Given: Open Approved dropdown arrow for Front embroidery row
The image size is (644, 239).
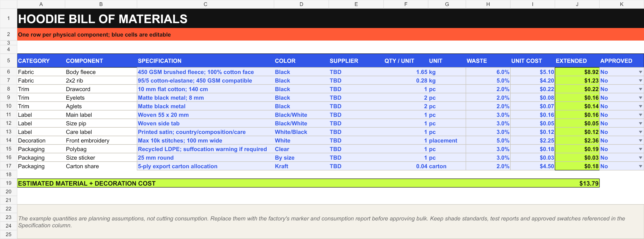Looking at the screenshot, I should (x=640, y=141).
